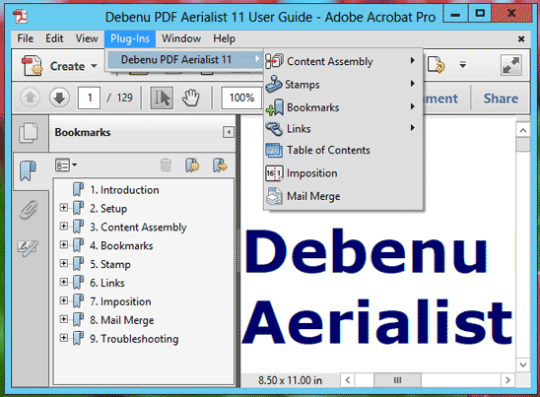Open the Create dropdown arrow
This screenshot has height=397, width=540.
pyautogui.click(x=94, y=66)
